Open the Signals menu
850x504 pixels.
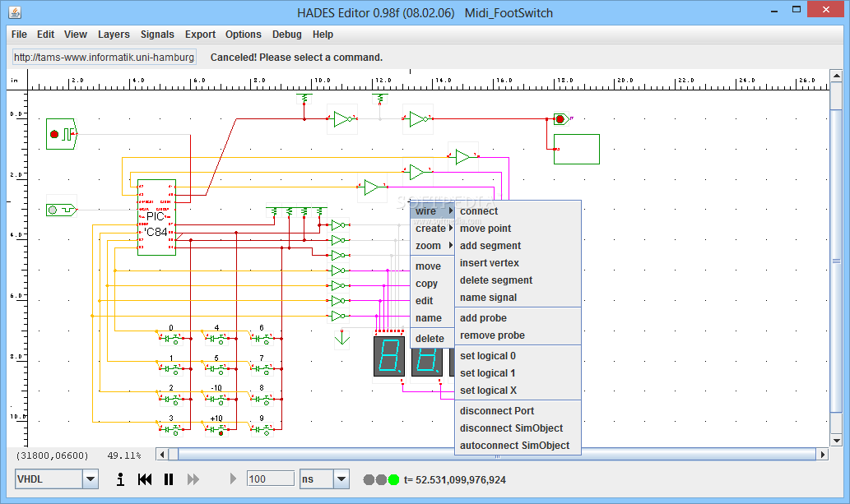[157, 35]
